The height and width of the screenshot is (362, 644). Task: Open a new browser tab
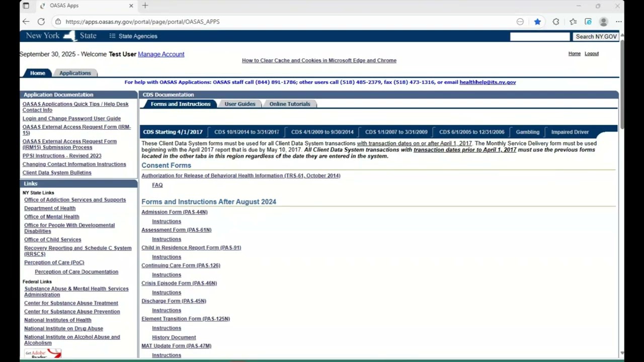click(x=145, y=6)
